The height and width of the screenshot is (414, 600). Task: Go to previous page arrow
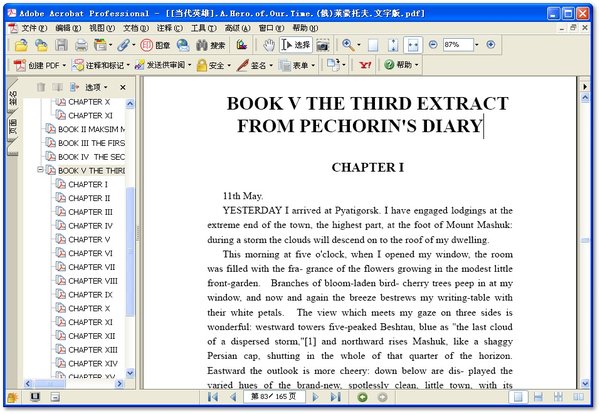[x=233, y=397]
